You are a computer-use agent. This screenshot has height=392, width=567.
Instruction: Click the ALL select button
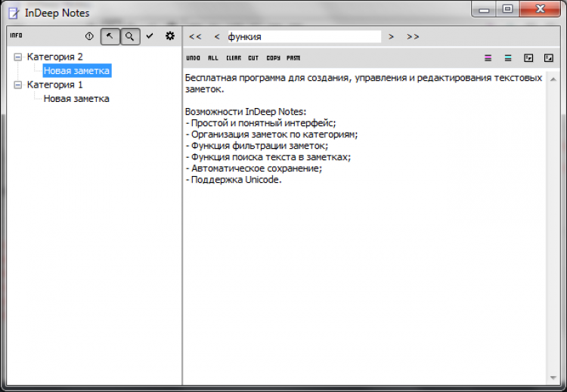pyautogui.click(x=213, y=58)
